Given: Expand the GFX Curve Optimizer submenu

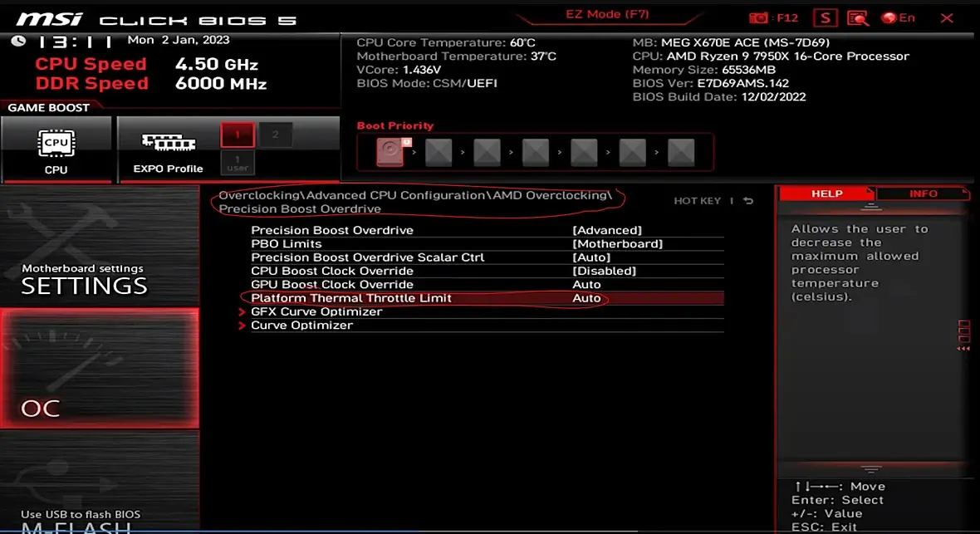Looking at the screenshot, I should [x=316, y=311].
